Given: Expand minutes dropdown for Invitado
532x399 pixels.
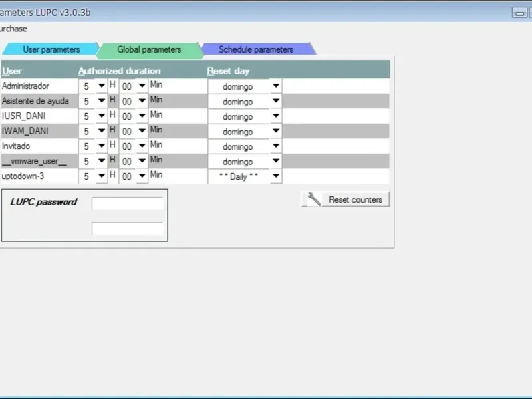Looking at the screenshot, I should coord(142,146).
